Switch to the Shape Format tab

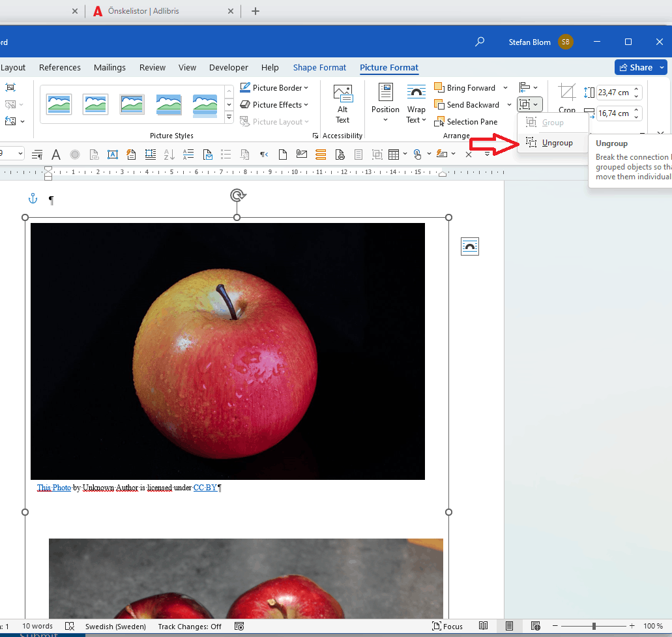(x=319, y=68)
